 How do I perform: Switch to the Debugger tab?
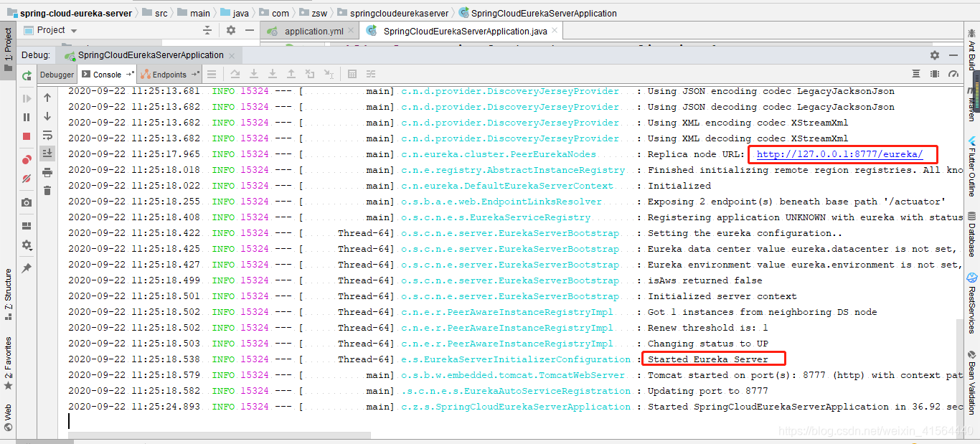pyautogui.click(x=57, y=74)
